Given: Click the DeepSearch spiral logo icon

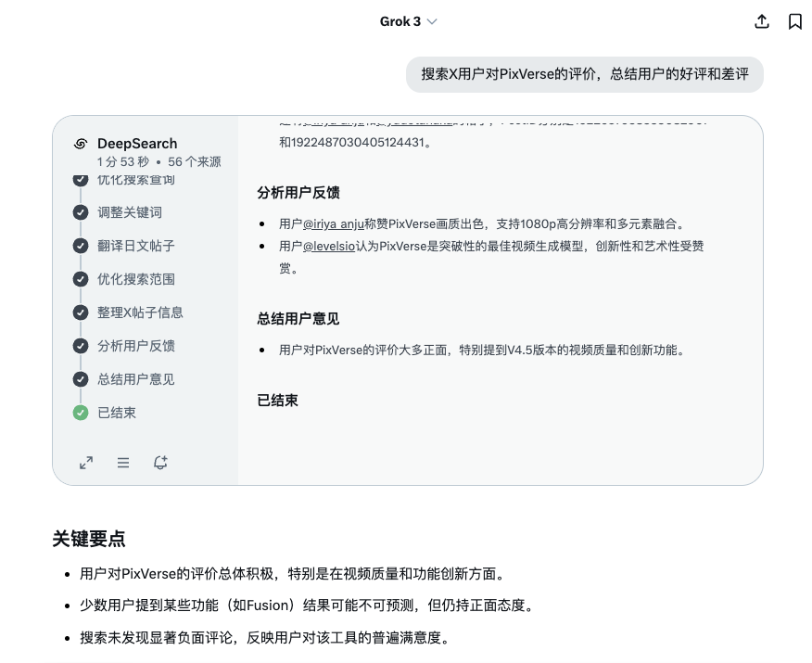Looking at the screenshot, I should point(81,144).
